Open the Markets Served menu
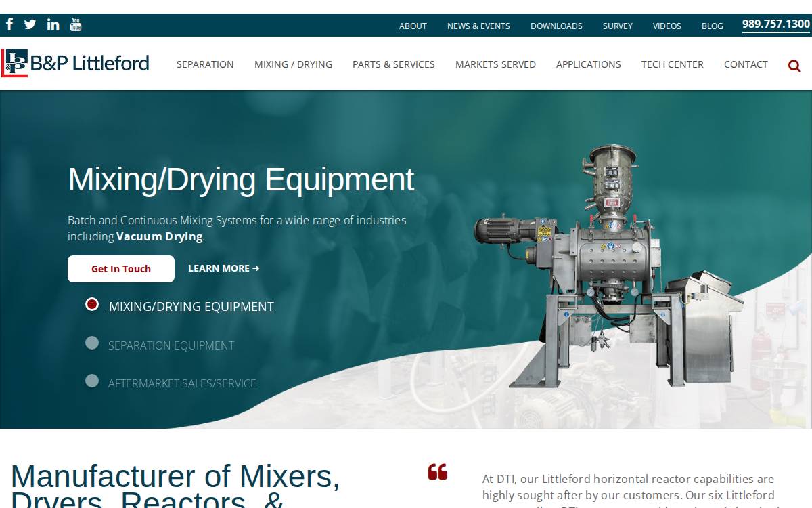Viewport: 812px width, 508px height. (495, 64)
